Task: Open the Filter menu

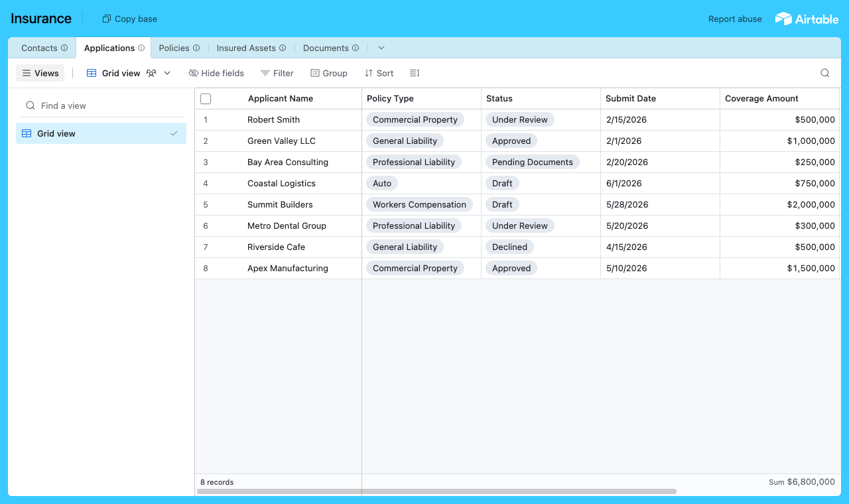Action: point(277,73)
